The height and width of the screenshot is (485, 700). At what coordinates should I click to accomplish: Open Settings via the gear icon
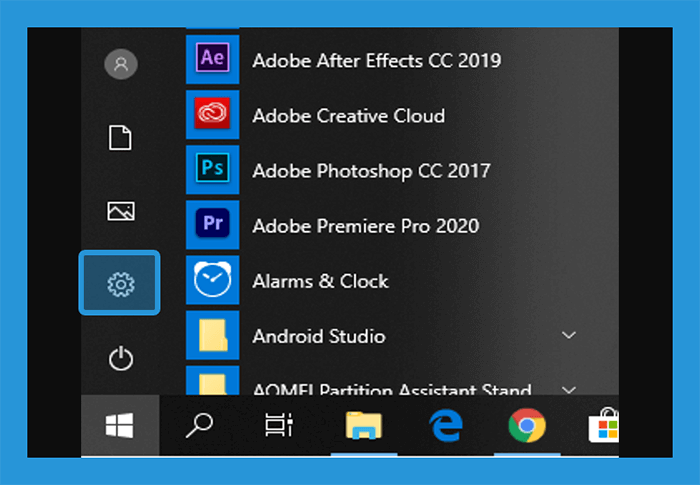click(120, 283)
